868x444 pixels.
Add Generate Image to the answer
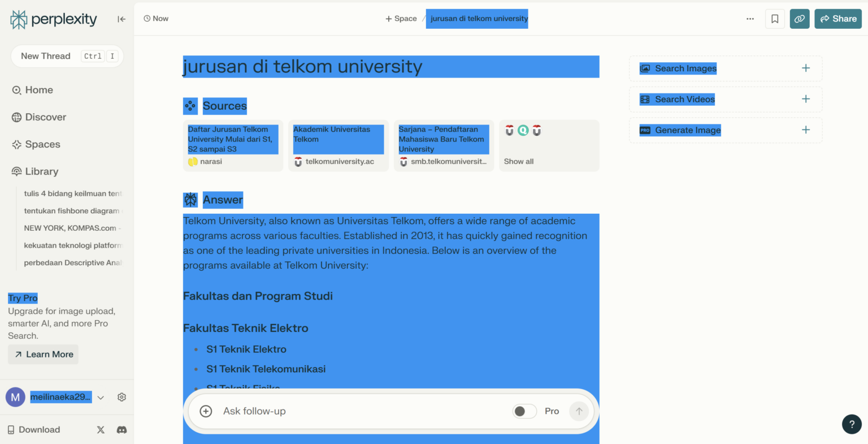click(x=806, y=130)
